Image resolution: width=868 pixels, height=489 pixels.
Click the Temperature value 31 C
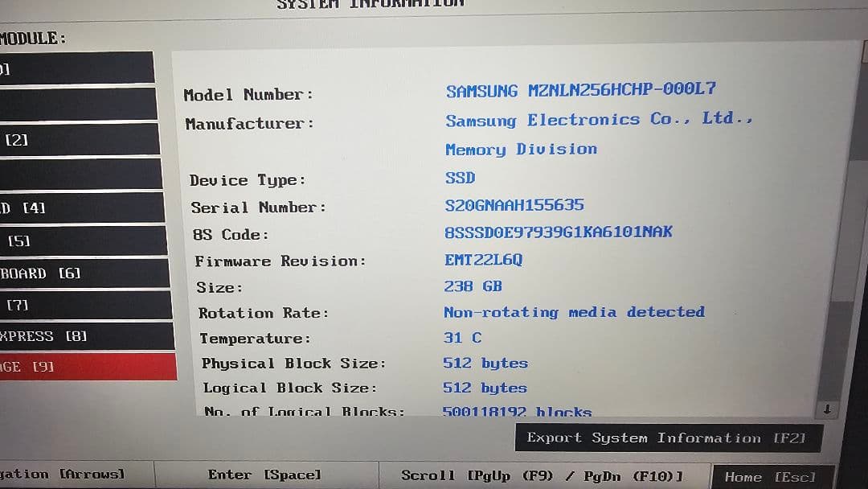[463, 338]
